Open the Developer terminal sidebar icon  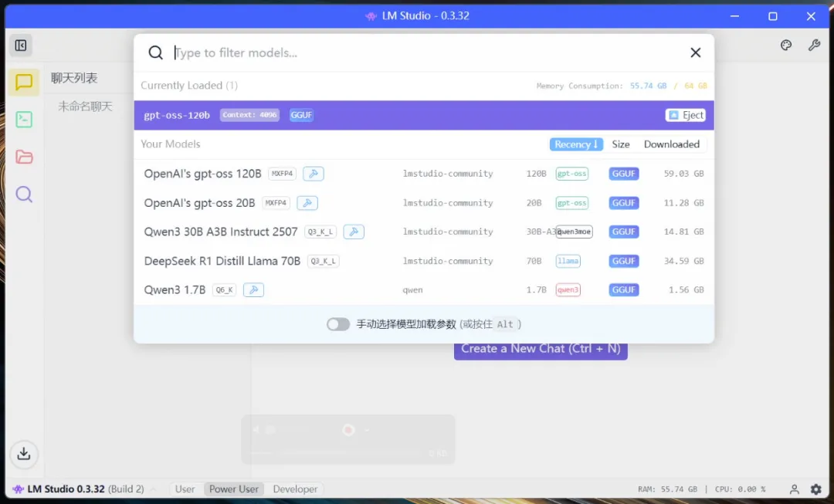24,120
